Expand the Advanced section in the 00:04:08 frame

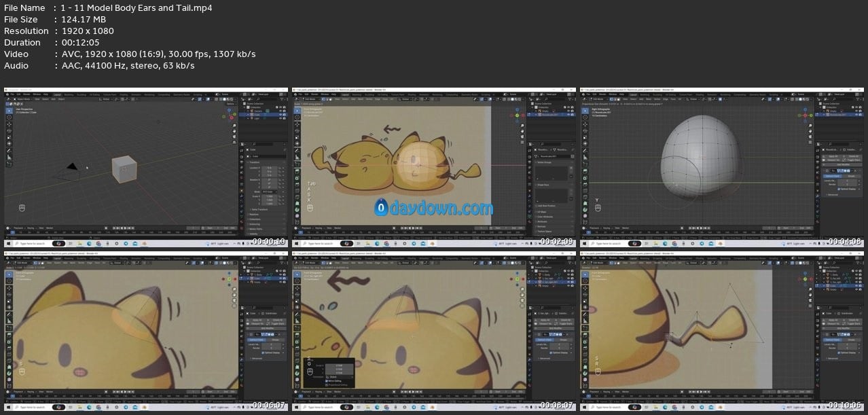[x=833, y=194]
